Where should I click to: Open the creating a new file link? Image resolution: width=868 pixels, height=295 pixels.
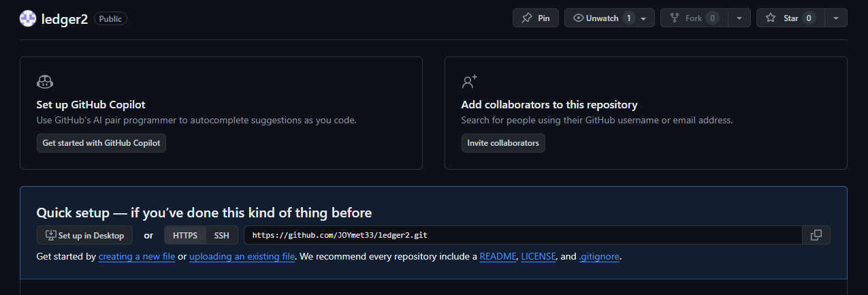[137, 257]
